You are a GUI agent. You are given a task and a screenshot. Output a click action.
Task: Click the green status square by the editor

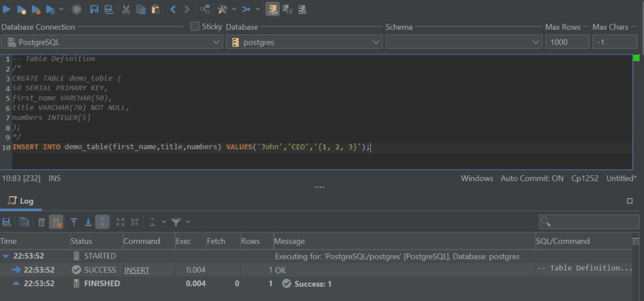tap(636, 58)
